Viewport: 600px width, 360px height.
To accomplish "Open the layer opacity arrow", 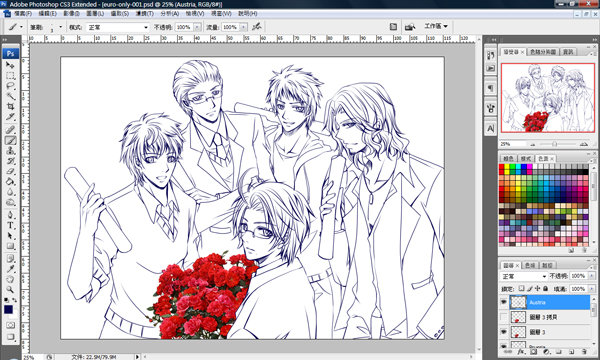I will point(591,276).
